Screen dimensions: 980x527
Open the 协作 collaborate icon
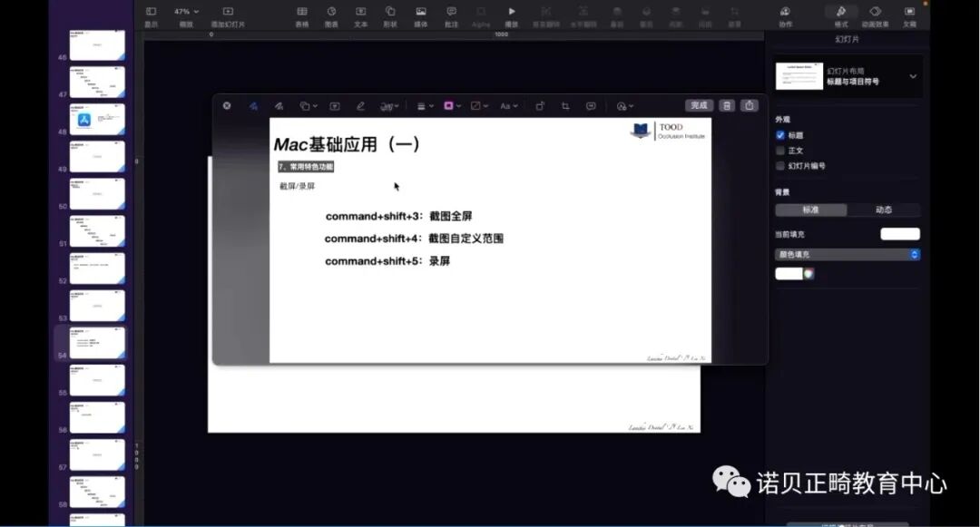[785, 11]
